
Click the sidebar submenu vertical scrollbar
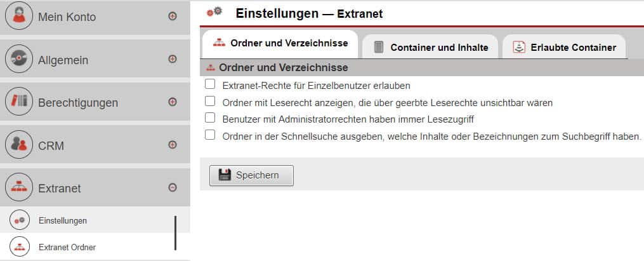175,233
